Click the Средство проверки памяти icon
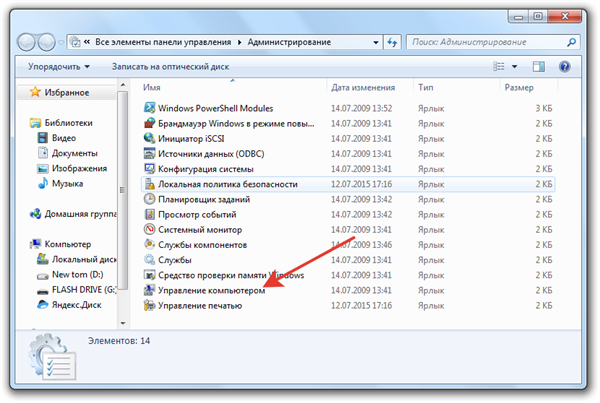Viewport: 600px width, 403px height. (x=149, y=275)
